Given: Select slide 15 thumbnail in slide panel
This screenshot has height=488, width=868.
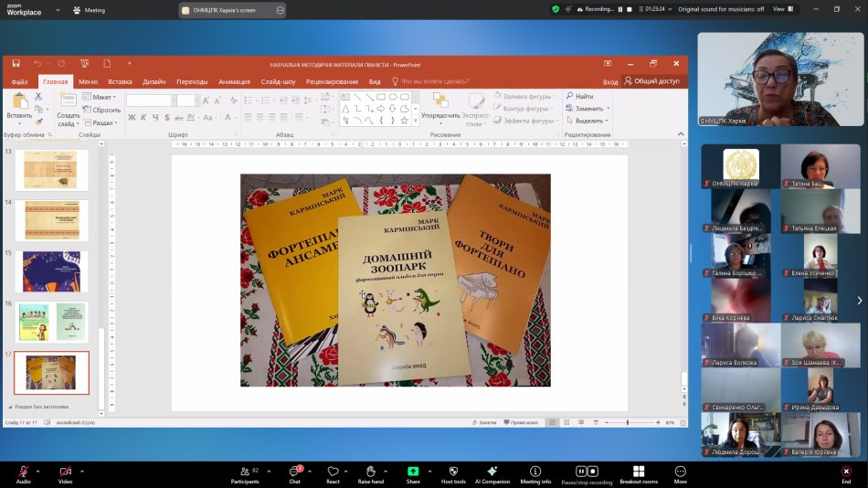Looking at the screenshot, I should click(52, 271).
